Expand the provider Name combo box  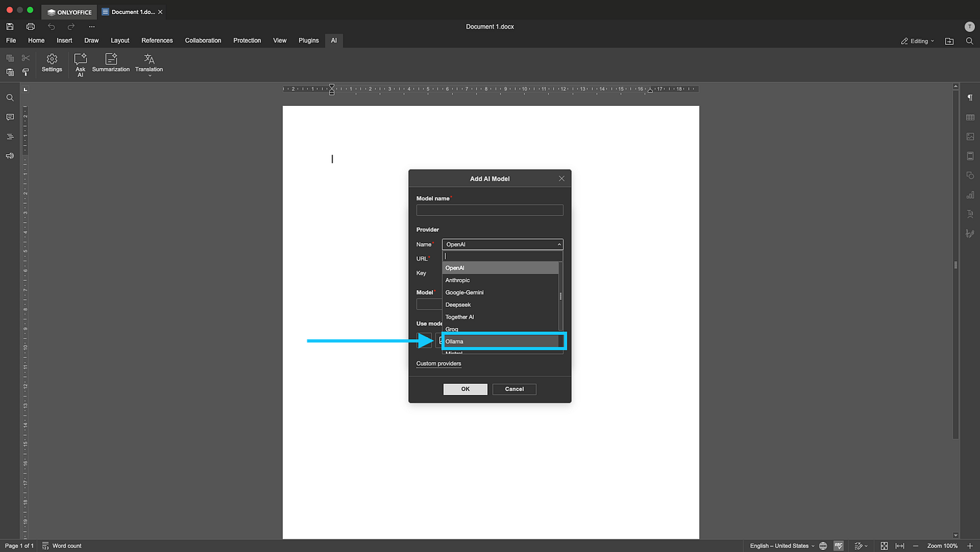point(503,244)
